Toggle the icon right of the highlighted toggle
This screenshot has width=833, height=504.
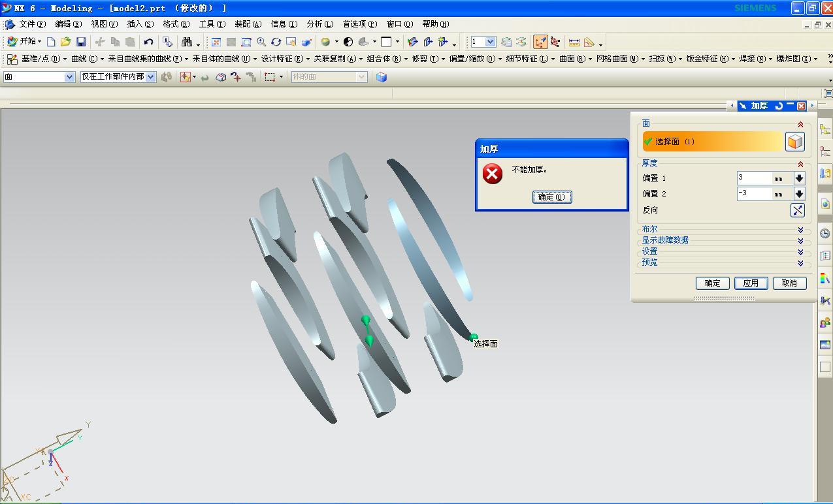tap(555, 42)
